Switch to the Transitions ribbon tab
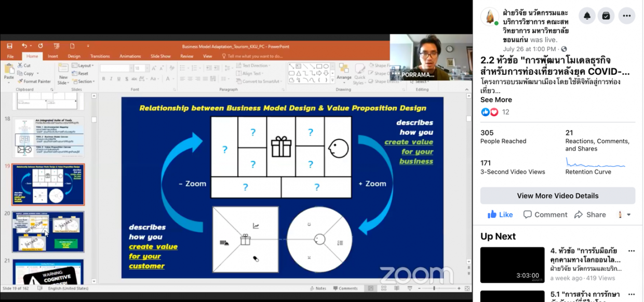 100,56
